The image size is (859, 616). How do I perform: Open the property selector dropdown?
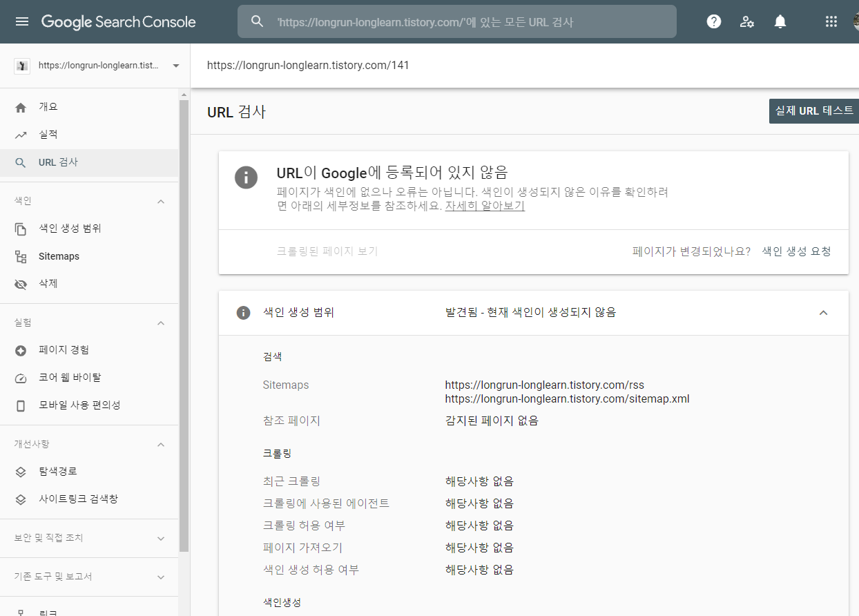tap(175, 66)
